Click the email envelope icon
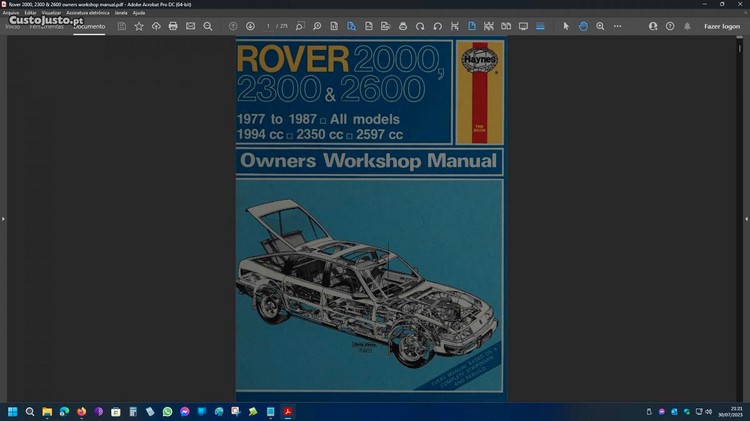Image resolution: width=750 pixels, height=421 pixels. 190,26
